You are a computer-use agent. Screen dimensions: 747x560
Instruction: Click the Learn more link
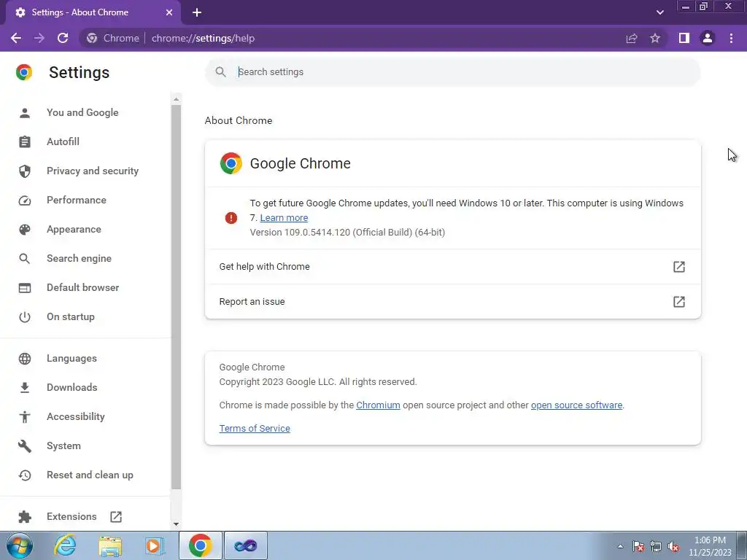pyautogui.click(x=284, y=218)
